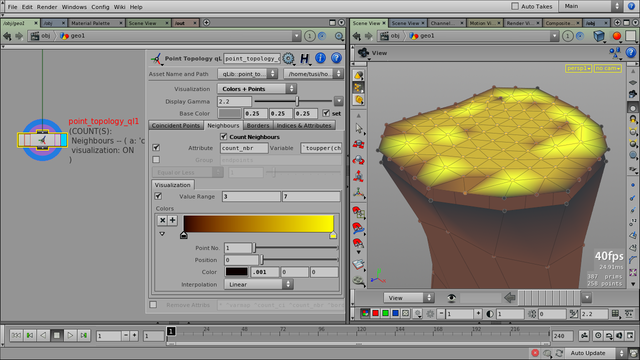Toggle the Base Color set checkbox
Image resolution: width=640 pixels, height=360 pixels.
click(326, 113)
